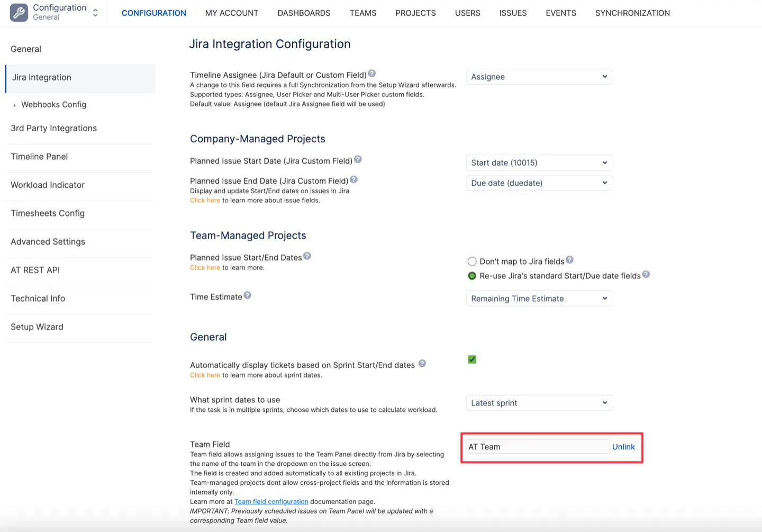Click the AT Team input field

(537, 447)
